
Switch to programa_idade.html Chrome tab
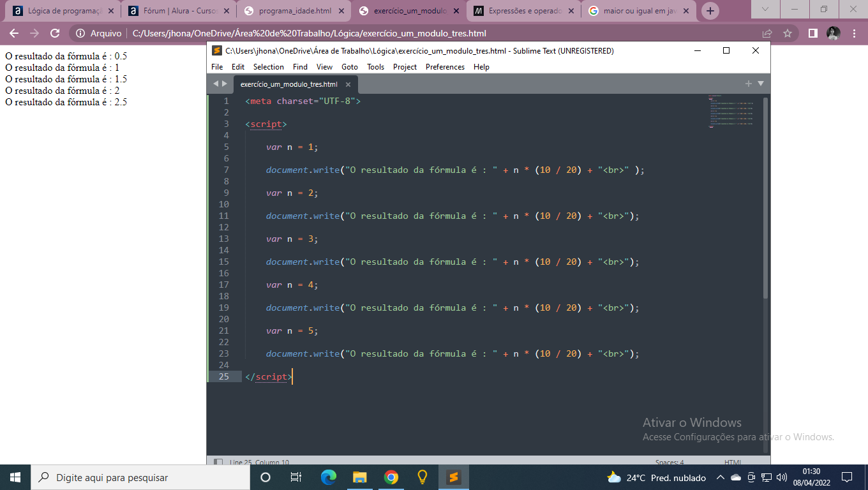coord(292,11)
